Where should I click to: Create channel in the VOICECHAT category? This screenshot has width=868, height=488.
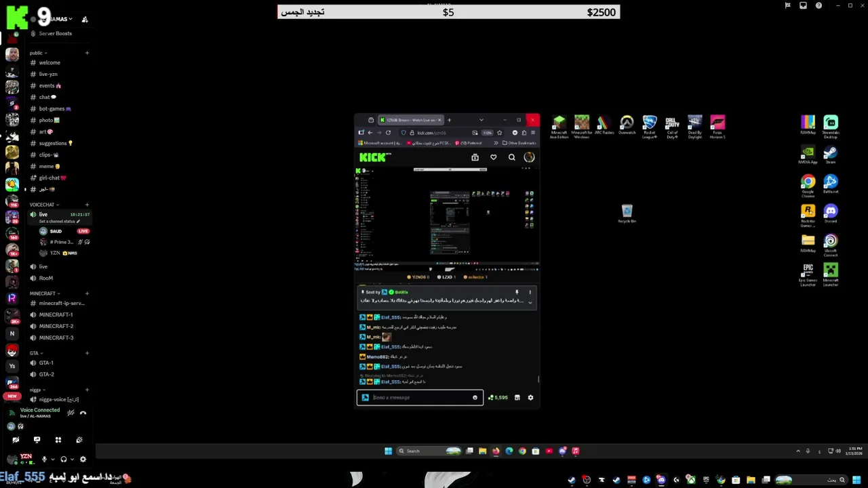(x=87, y=205)
